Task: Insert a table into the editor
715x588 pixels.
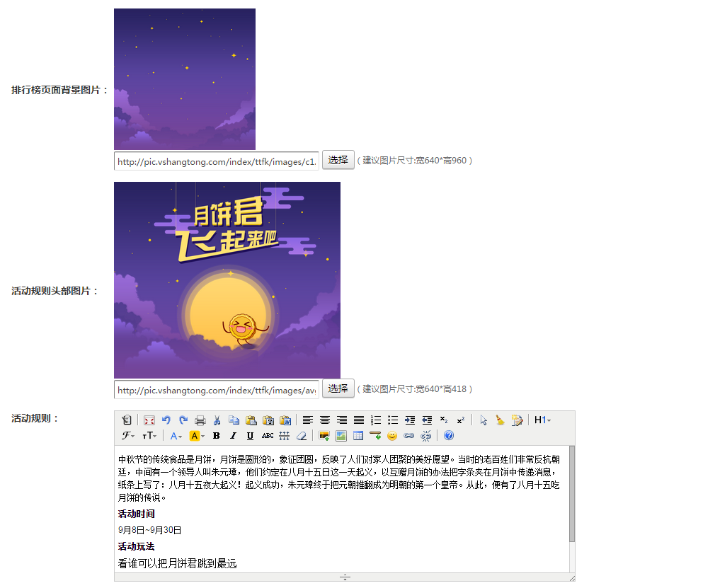Action: pyautogui.click(x=358, y=436)
